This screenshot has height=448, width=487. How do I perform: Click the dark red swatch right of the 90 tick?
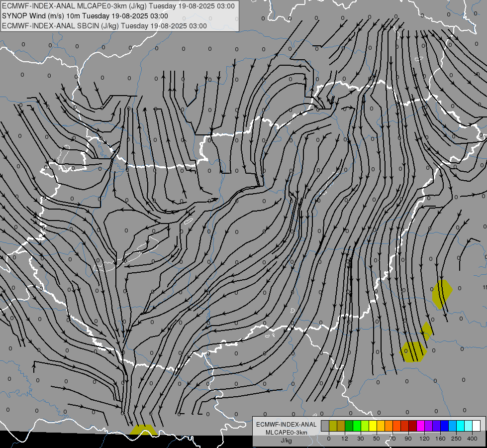coord(413,426)
